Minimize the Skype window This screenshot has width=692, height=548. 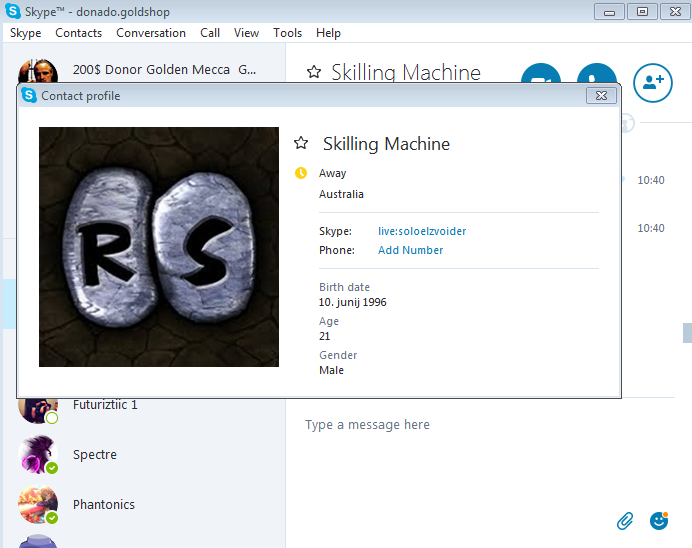pyautogui.click(x=609, y=12)
